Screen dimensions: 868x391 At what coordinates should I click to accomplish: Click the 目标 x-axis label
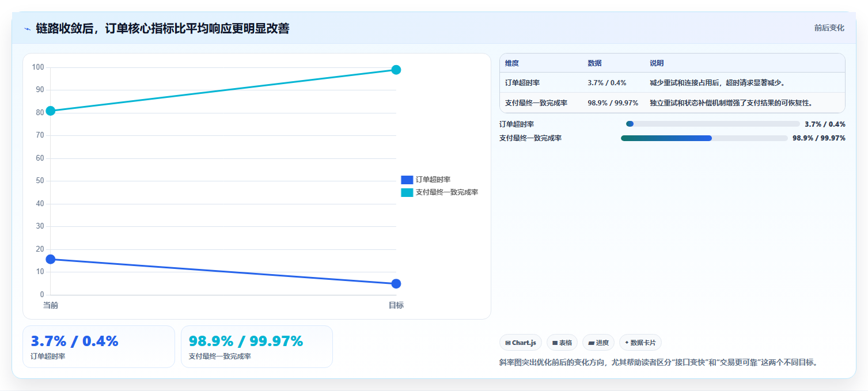(396, 305)
